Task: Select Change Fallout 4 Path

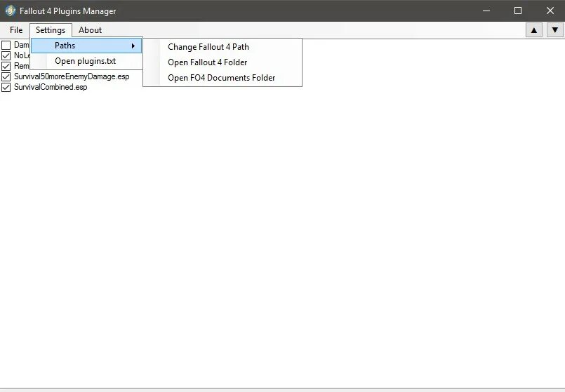Action: coord(222,47)
